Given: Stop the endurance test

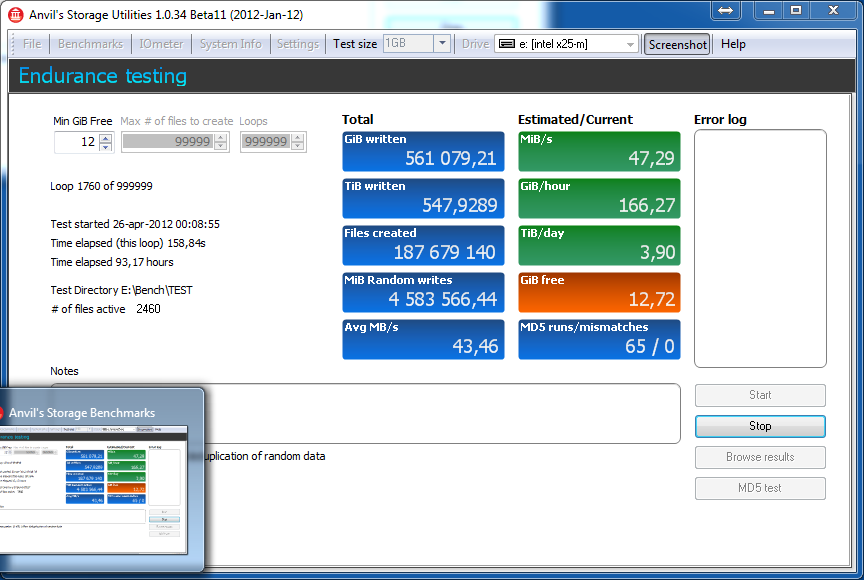Looking at the screenshot, I should click(760, 426).
